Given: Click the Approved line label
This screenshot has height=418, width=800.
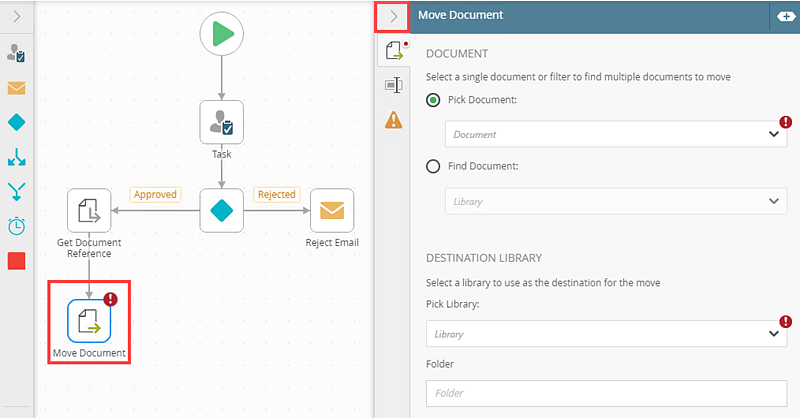Looking at the screenshot, I should tap(155, 195).
